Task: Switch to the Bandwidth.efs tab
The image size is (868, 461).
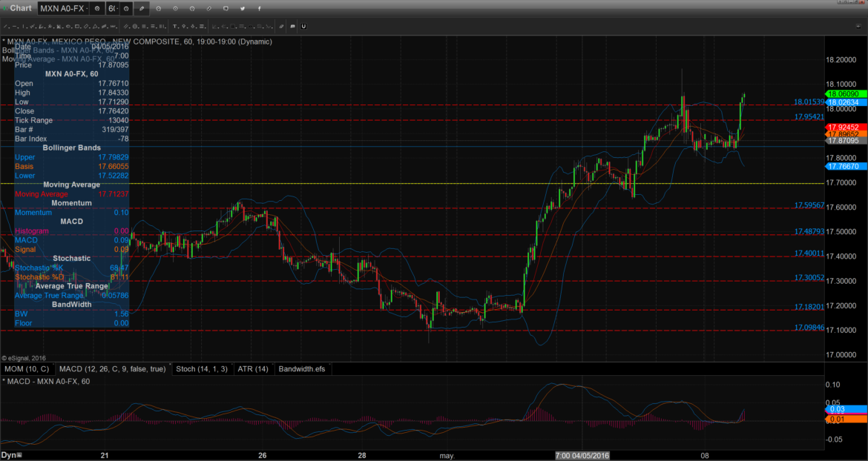Action: coord(302,368)
